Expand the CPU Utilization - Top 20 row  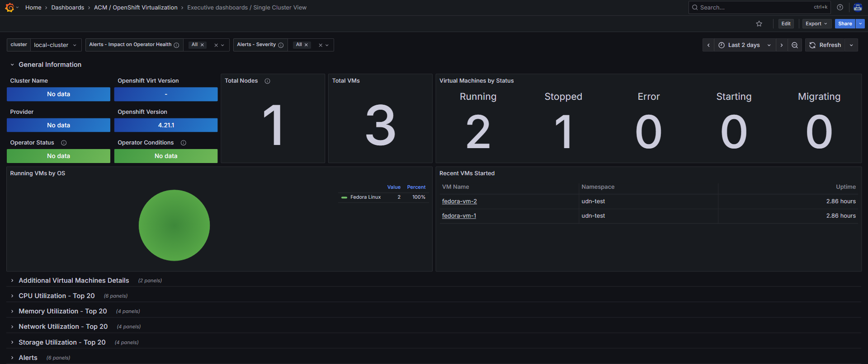click(x=57, y=296)
